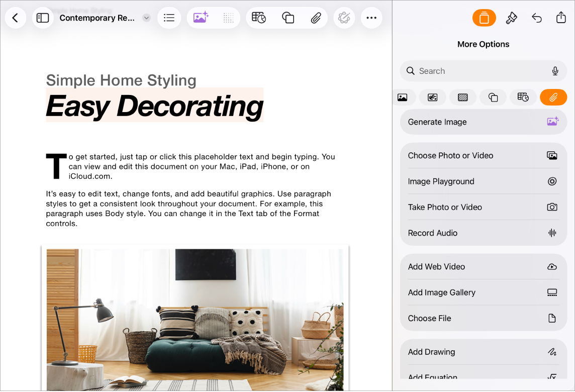Activate voice dictation microphone in search bar
The height and width of the screenshot is (392, 575).
click(x=555, y=71)
